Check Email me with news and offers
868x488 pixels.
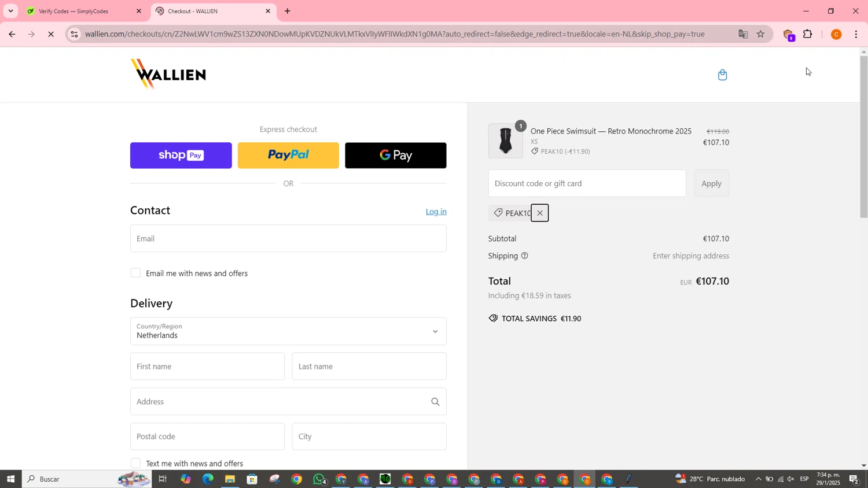[135, 273]
